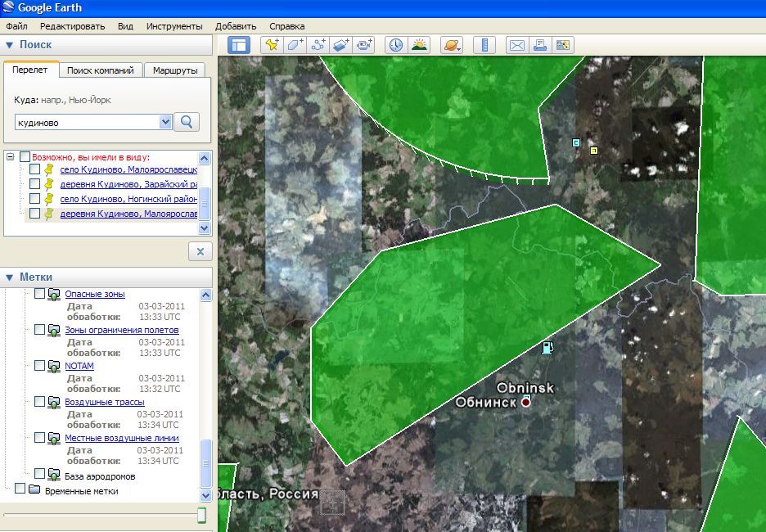This screenshot has height=532, width=766.
Task: Clear search results with X button
Action: pos(201,251)
